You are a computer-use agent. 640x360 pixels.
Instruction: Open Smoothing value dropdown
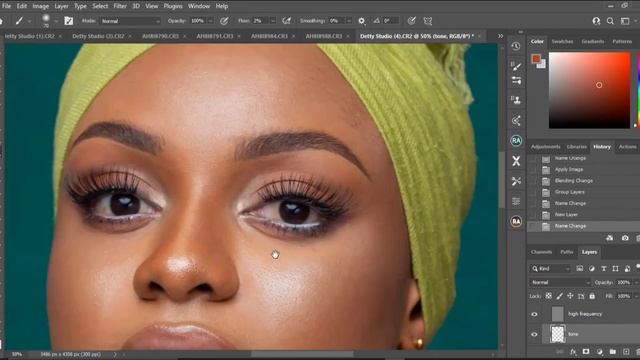(x=349, y=21)
